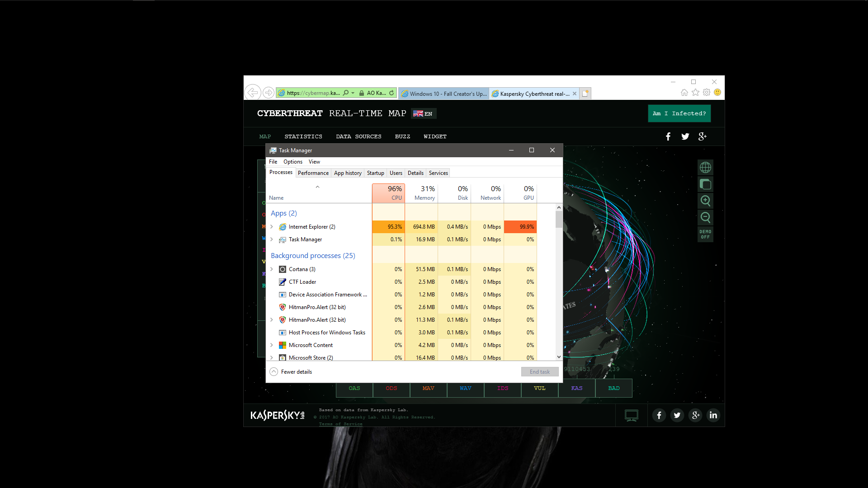Expand the Internet Explorer (2) process group

tap(272, 227)
